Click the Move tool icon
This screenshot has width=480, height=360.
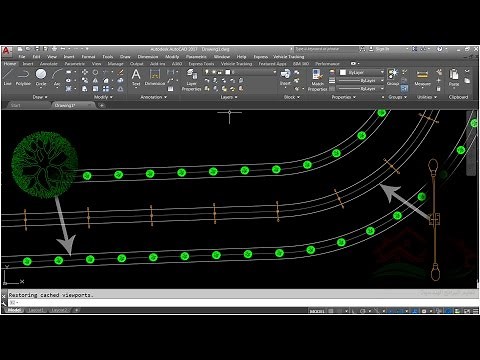(85, 72)
